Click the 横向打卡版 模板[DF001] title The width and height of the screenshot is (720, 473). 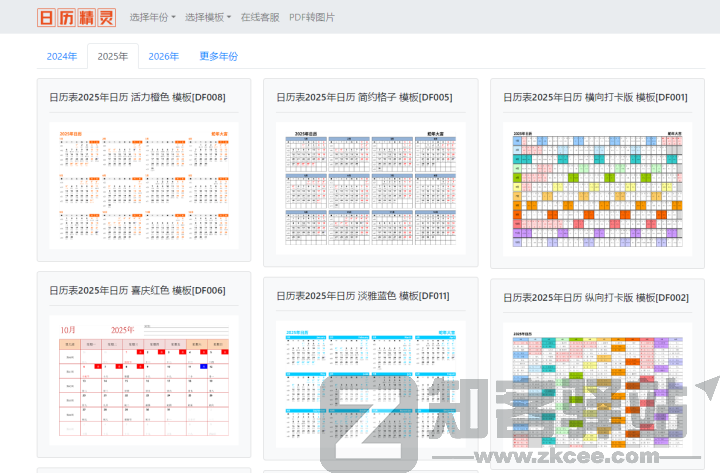(595, 97)
